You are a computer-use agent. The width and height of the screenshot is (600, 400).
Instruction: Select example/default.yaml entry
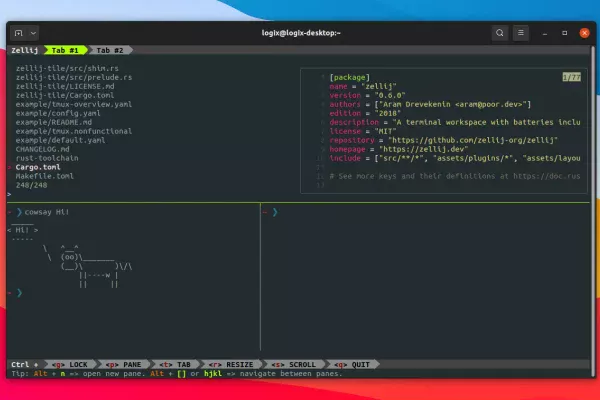60,140
